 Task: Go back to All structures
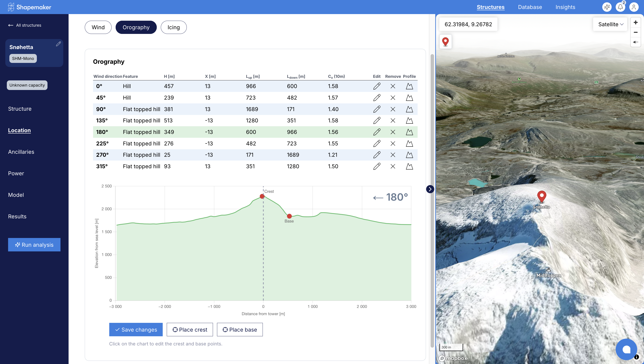24,25
